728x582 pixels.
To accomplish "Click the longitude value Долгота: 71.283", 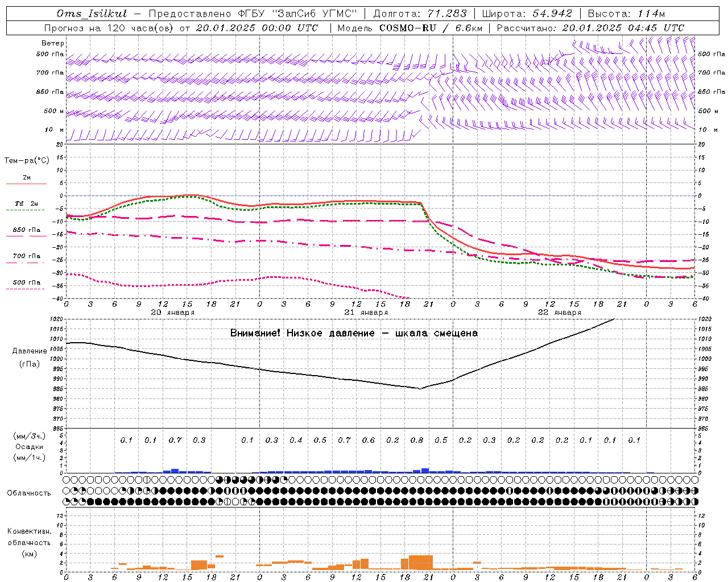I will pos(420,14).
